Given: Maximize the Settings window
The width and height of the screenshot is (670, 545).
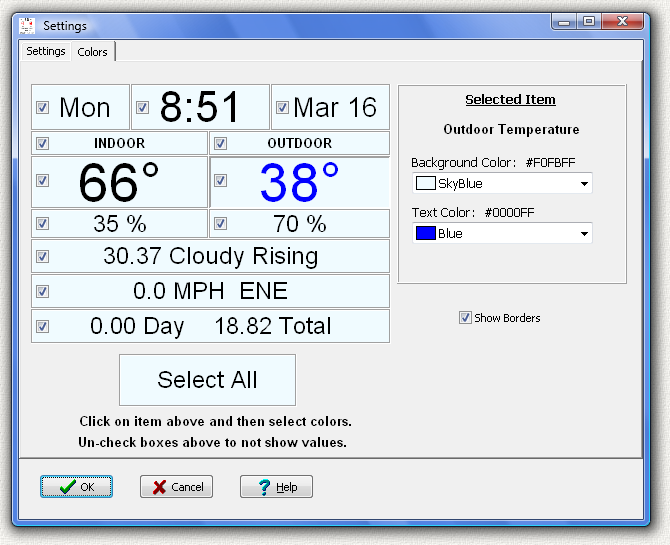Looking at the screenshot, I should tap(589, 21).
